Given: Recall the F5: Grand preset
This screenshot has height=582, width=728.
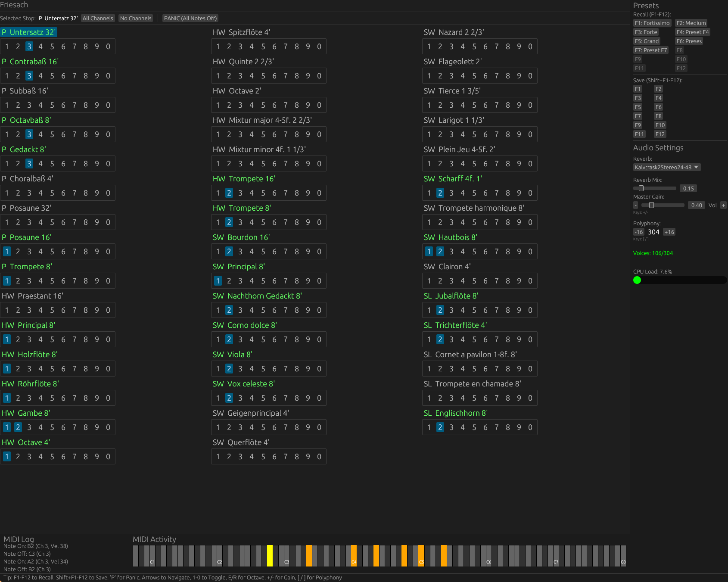Looking at the screenshot, I should 646,41.
